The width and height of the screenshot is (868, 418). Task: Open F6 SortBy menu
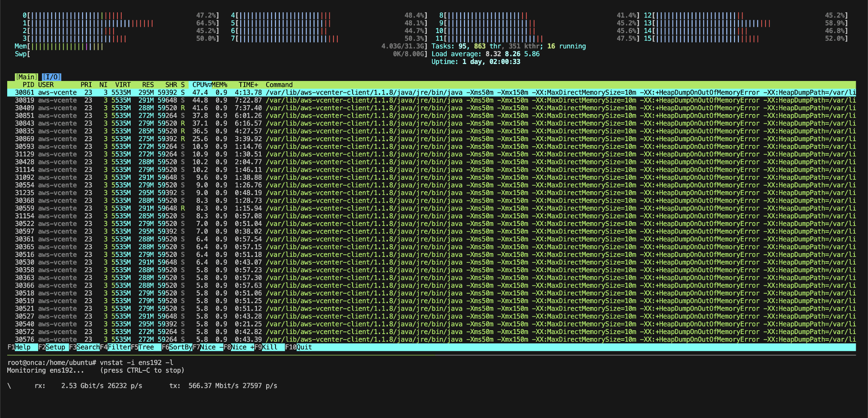177,347
